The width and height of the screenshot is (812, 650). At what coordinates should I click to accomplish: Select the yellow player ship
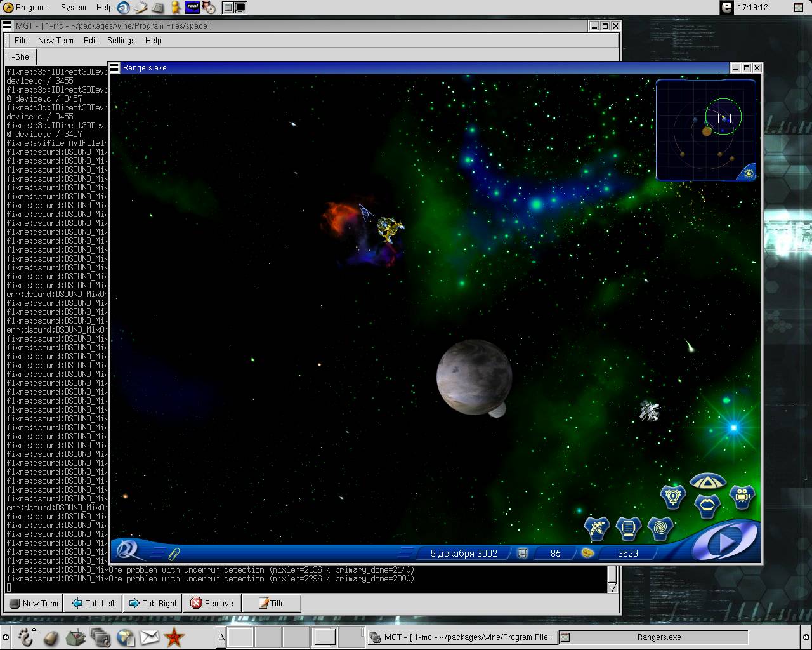[389, 229]
